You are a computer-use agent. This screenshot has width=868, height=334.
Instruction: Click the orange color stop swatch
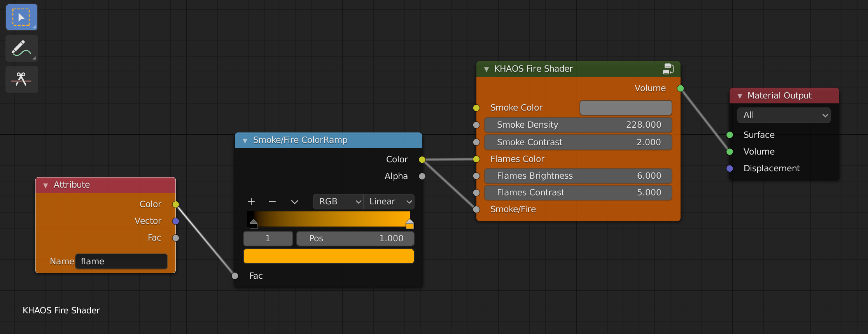click(x=329, y=256)
